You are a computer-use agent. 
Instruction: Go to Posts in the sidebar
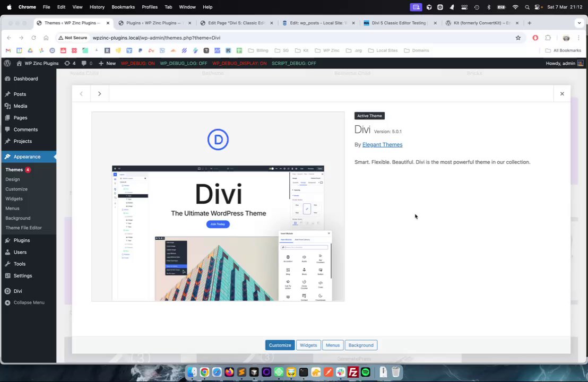click(28, 94)
